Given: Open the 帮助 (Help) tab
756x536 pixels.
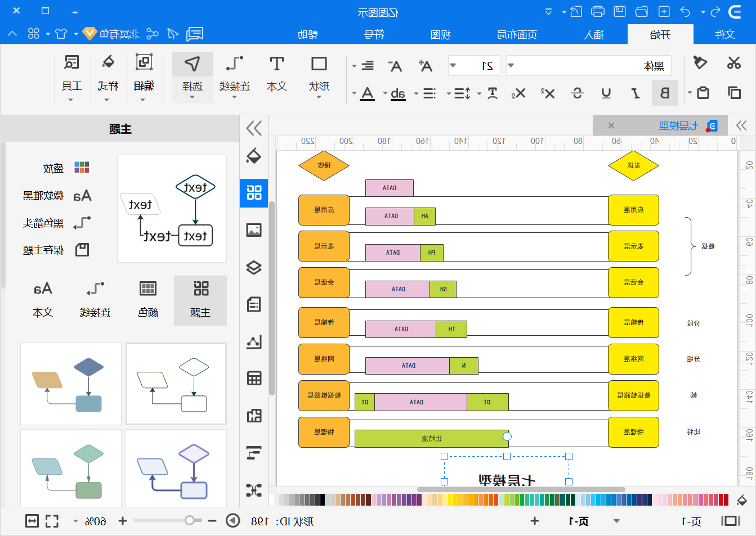Looking at the screenshot, I should [307, 34].
